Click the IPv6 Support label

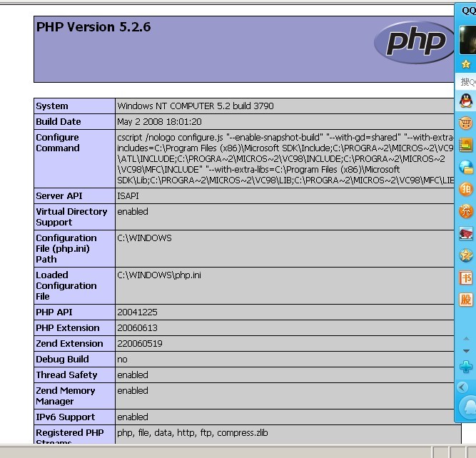coord(65,417)
